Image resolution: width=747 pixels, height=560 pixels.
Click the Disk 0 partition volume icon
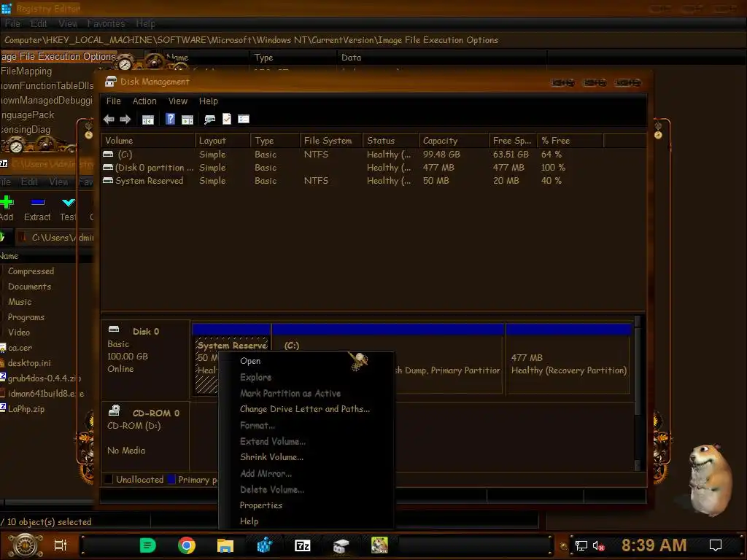[108, 168]
